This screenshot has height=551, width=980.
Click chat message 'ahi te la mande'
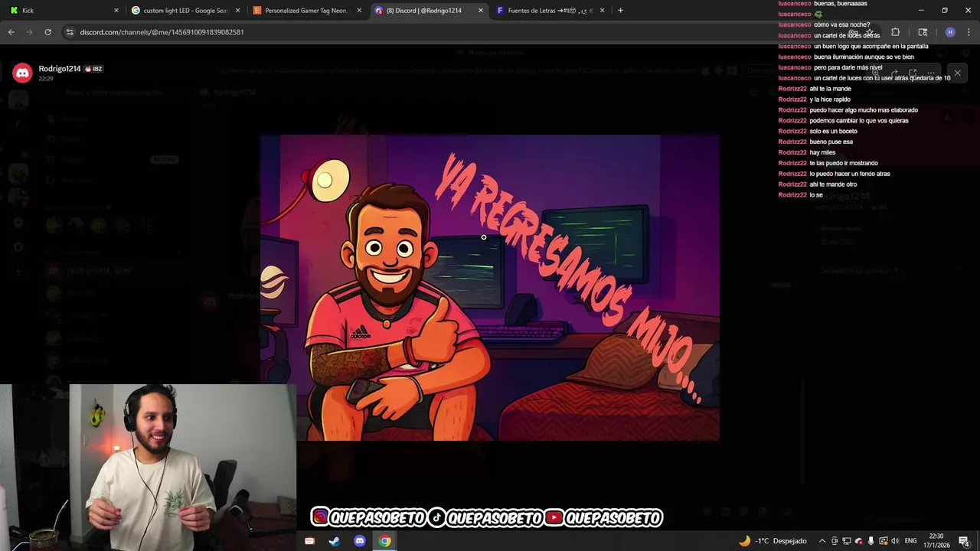coord(830,89)
